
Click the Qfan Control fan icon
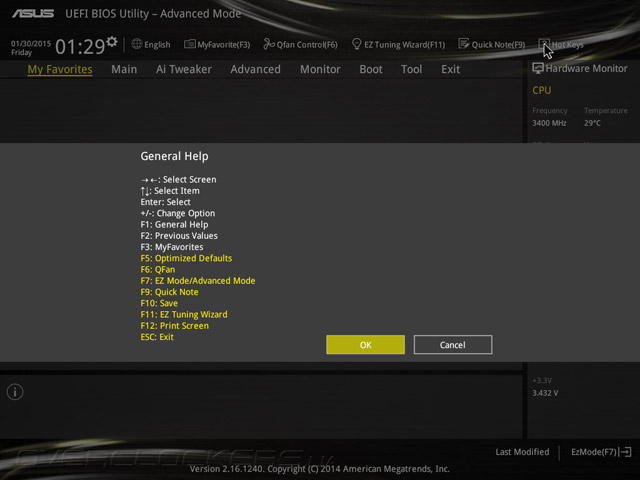tap(269, 44)
